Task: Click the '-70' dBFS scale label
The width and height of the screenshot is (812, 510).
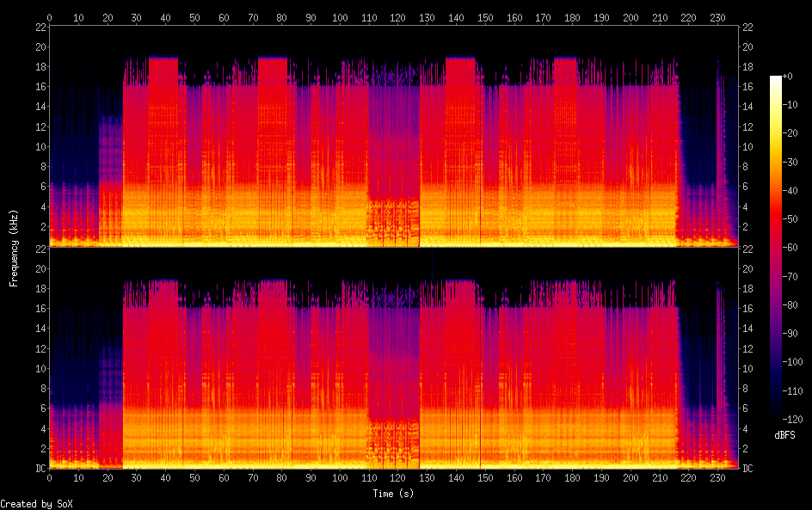Action: pyautogui.click(x=790, y=276)
